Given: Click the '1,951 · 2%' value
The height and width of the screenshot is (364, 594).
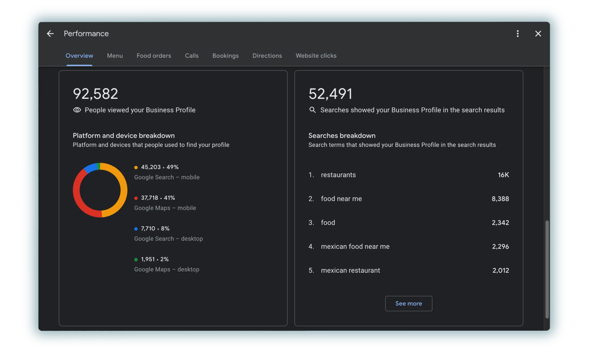Looking at the screenshot, I should click(155, 259).
